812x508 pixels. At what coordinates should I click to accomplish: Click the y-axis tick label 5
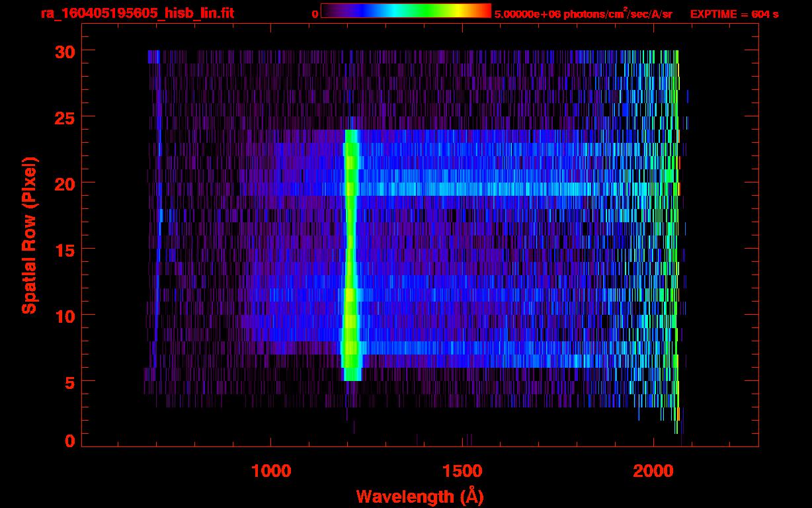pos(70,382)
